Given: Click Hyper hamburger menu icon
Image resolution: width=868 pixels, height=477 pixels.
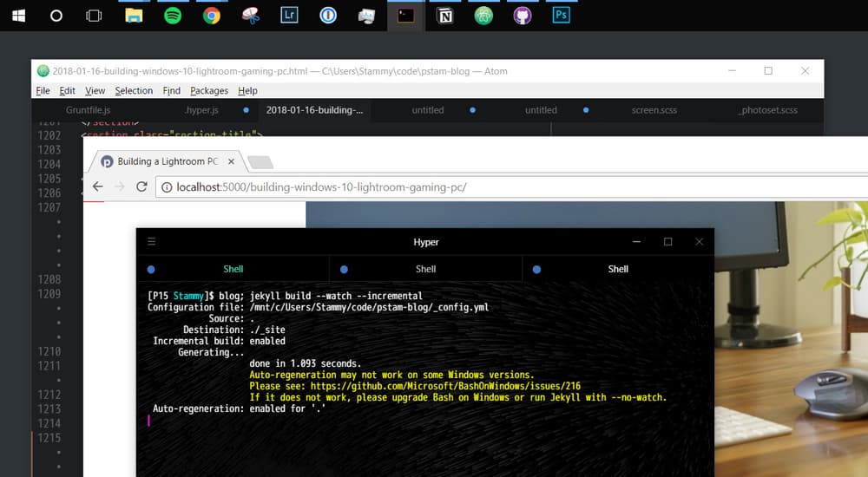Looking at the screenshot, I should [x=152, y=241].
